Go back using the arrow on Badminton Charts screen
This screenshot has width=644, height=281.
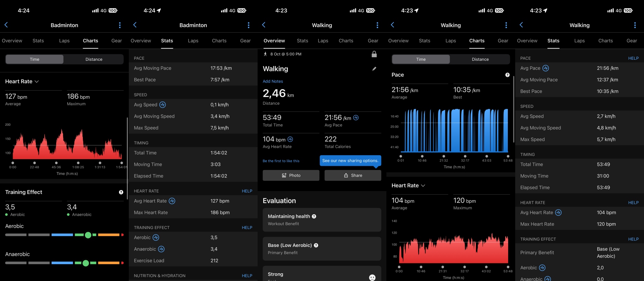click(6, 25)
